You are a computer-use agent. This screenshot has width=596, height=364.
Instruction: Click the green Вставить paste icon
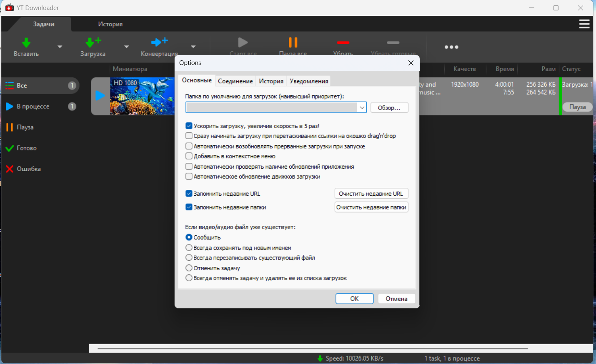coord(26,43)
